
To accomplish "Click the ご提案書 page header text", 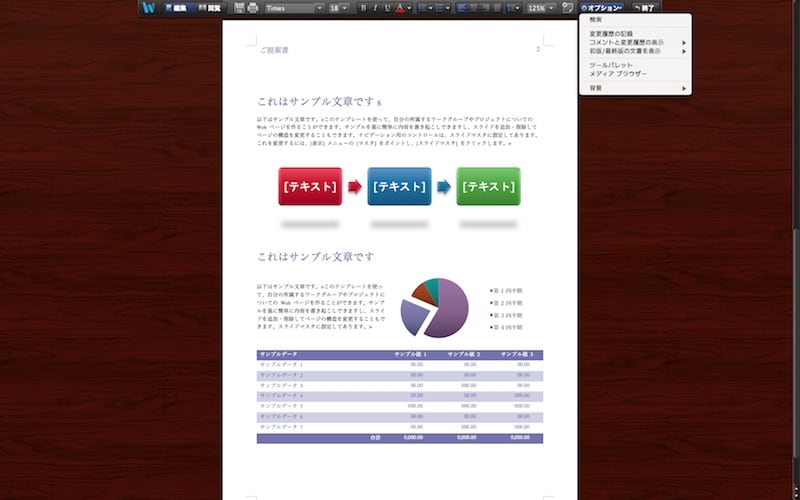I will pos(274,51).
